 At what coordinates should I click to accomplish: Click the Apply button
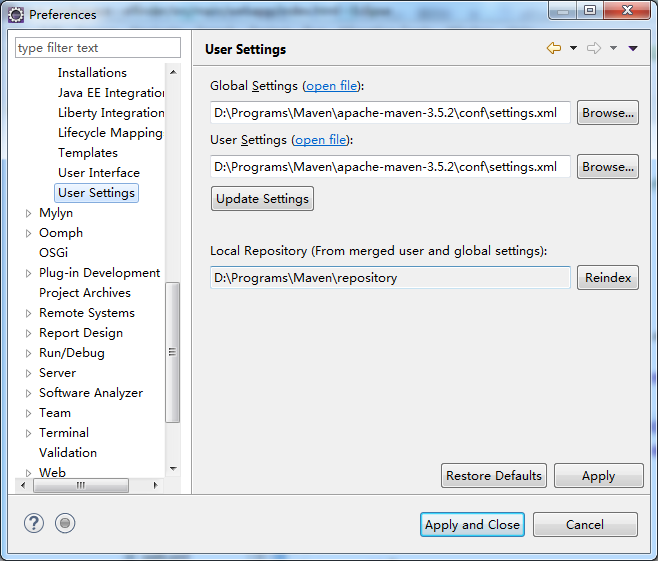[x=598, y=475]
